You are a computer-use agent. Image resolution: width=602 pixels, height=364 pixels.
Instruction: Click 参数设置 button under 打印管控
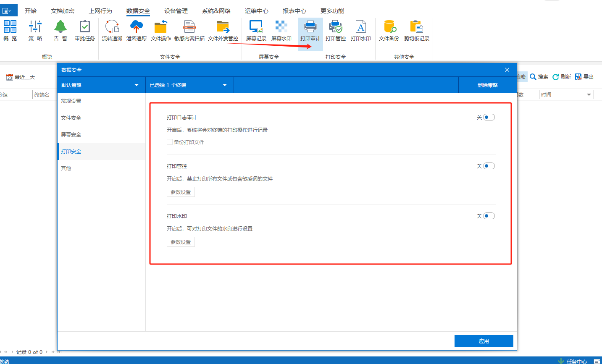click(181, 192)
